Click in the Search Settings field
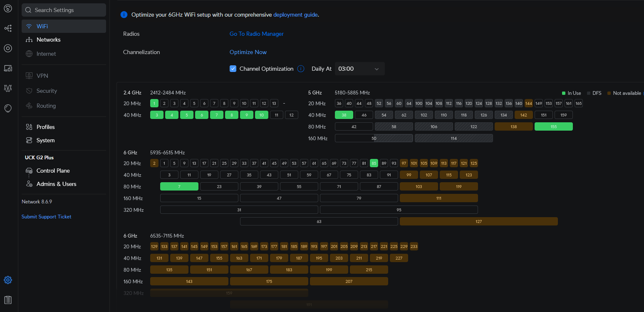The height and width of the screenshot is (312, 644). (x=64, y=10)
